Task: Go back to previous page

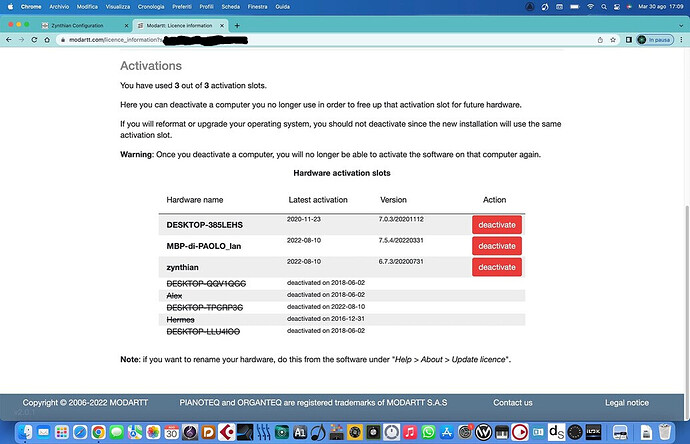Action: pyautogui.click(x=8, y=40)
